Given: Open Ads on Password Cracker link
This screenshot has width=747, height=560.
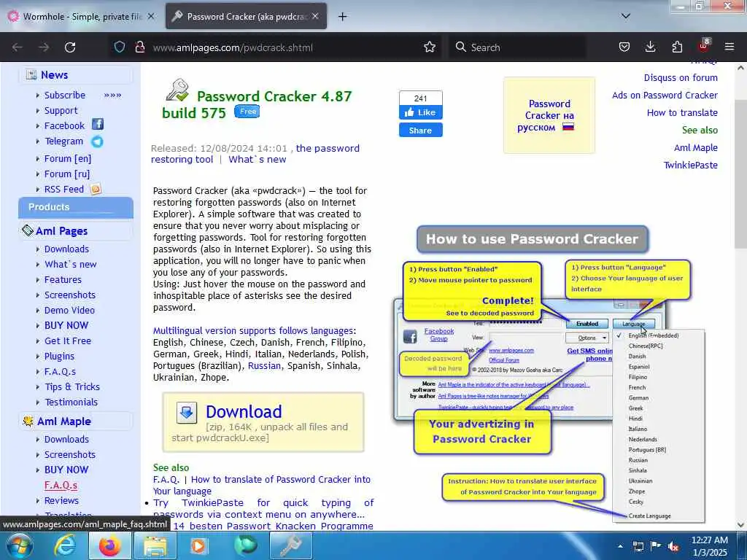Looking at the screenshot, I should click(665, 96).
